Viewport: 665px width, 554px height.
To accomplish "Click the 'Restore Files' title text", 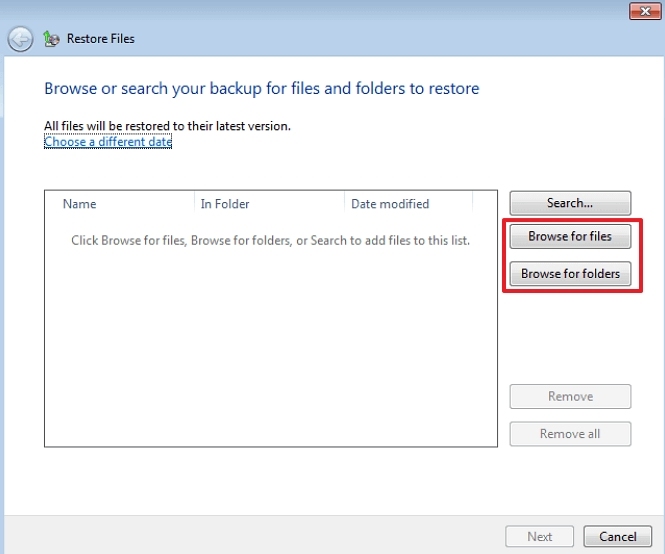I will [101, 39].
